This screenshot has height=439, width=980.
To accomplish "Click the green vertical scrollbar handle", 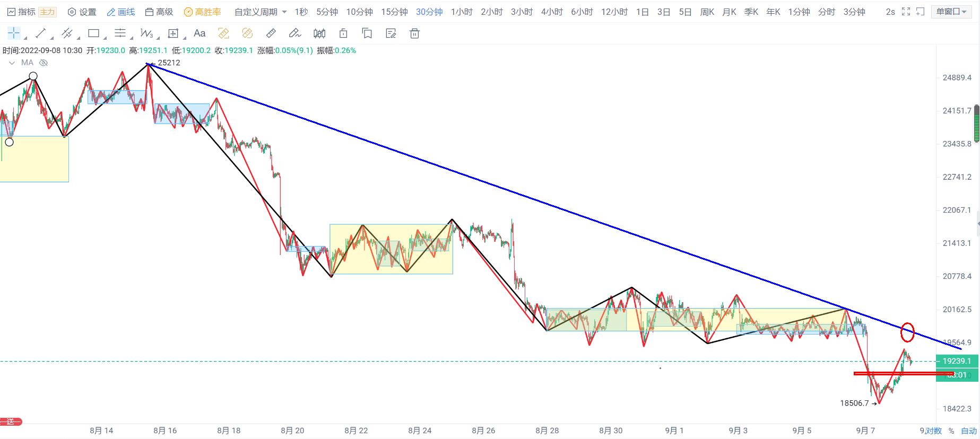I will click(977, 124).
